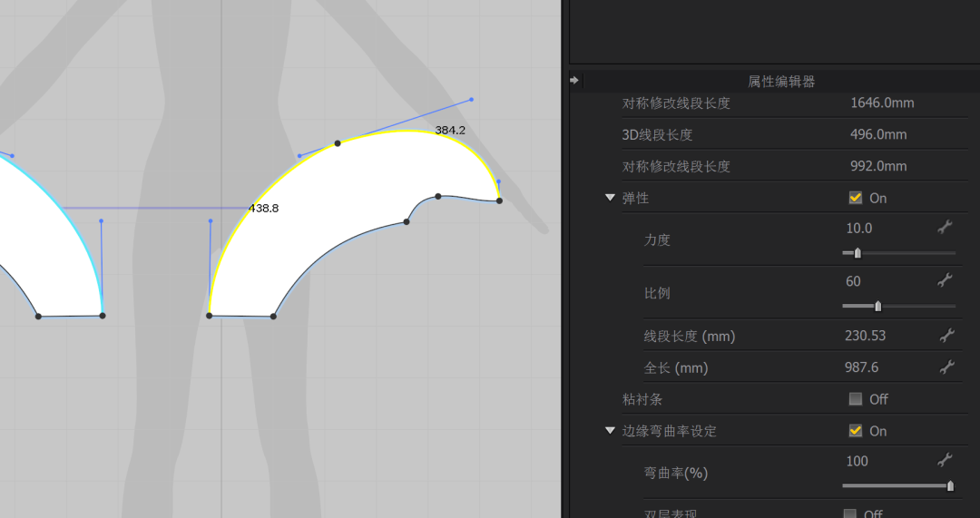Viewport: 980px width, 518px height.
Task: Click the 438.8 measurement label on pattern
Action: (x=264, y=208)
